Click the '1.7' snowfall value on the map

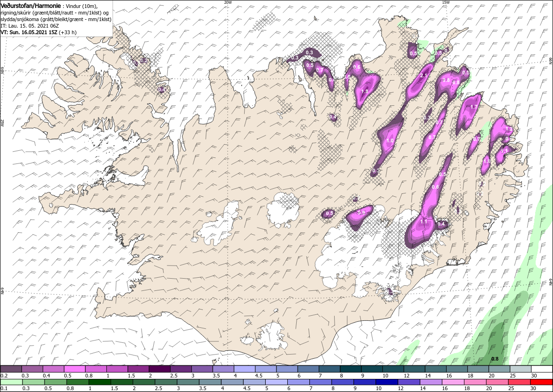[x=474, y=106]
